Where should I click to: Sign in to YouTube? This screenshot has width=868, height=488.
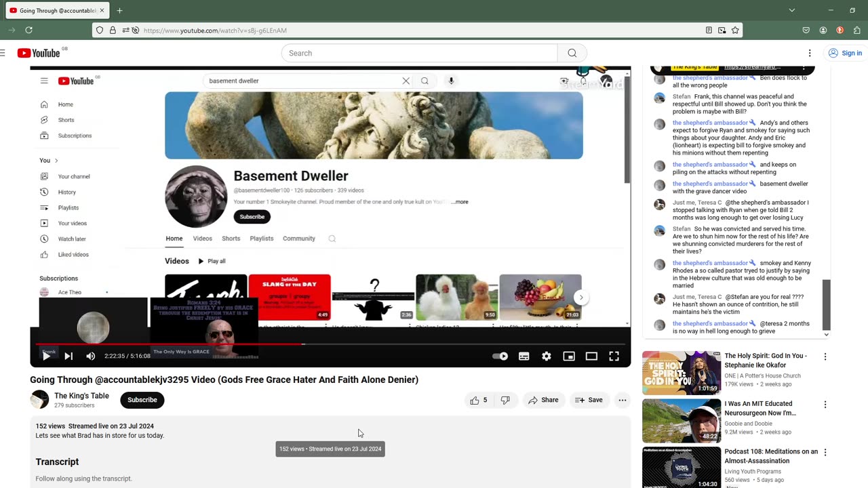click(845, 53)
